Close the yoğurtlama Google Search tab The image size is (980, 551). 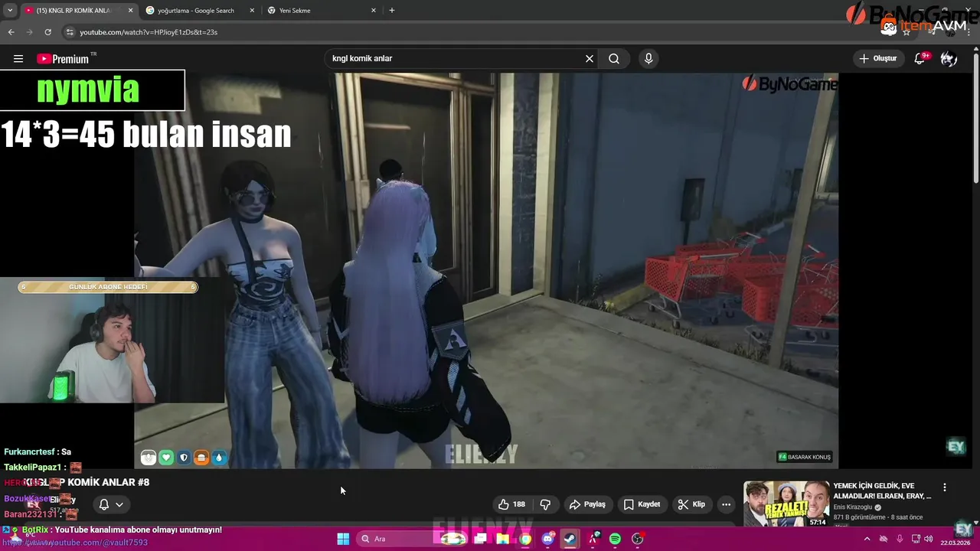point(252,11)
